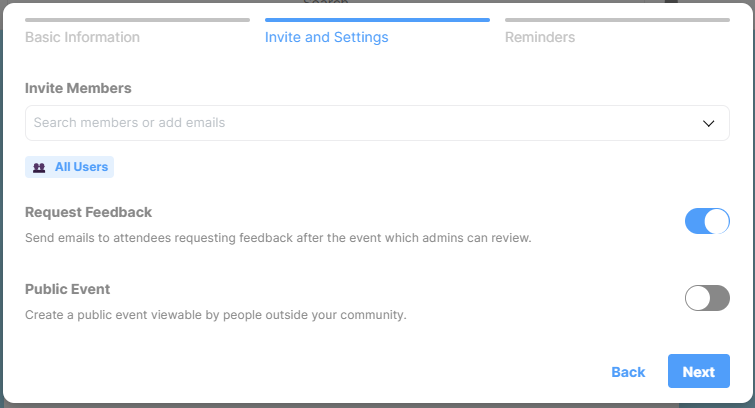Select the Invite and Settings step

[326, 37]
